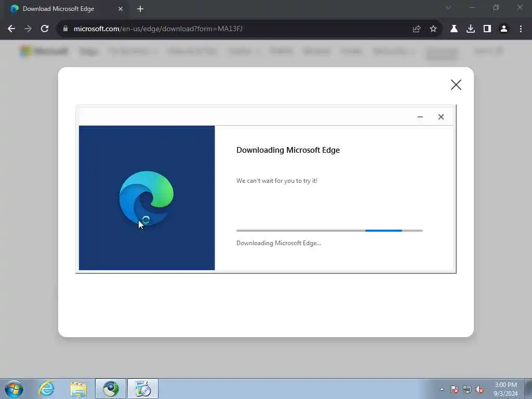Image resolution: width=532 pixels, height=399 pixels.
Task: Reload the Microsoft Edge download page
Action: (x=45, y=29)
